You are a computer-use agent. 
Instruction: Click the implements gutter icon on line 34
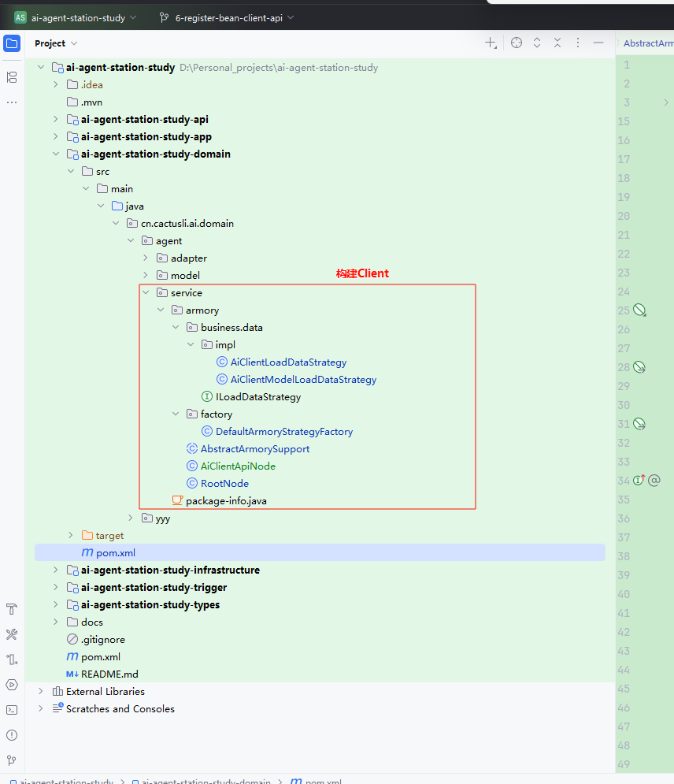tap(639, 481)
